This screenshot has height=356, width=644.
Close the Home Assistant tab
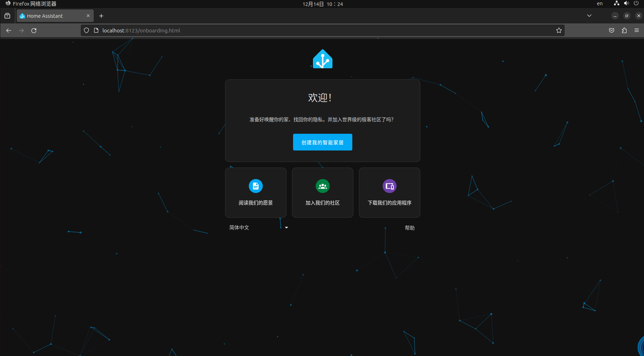click(88, 16)
